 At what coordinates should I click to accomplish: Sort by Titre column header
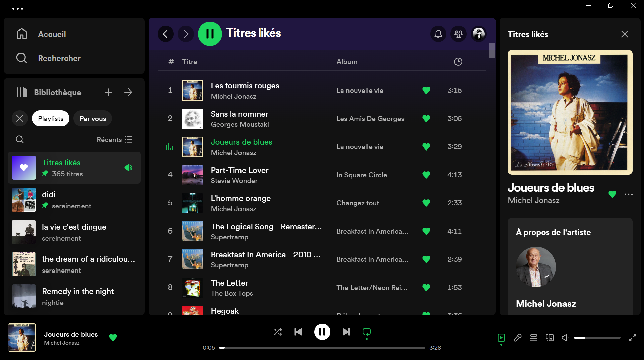190,62
